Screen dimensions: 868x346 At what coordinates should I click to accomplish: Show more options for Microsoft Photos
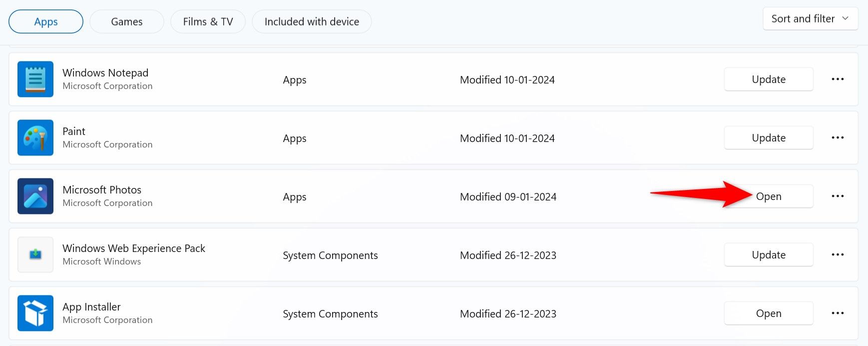coord(838,196)
